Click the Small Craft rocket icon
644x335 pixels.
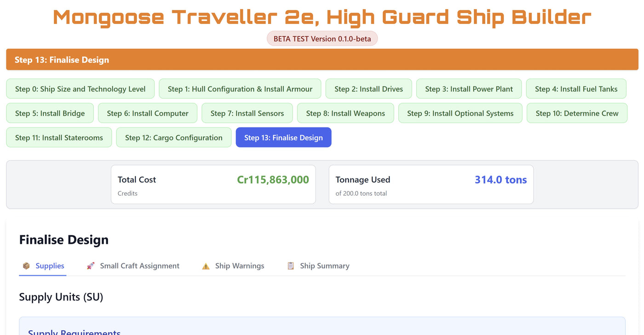coord(91,266)
